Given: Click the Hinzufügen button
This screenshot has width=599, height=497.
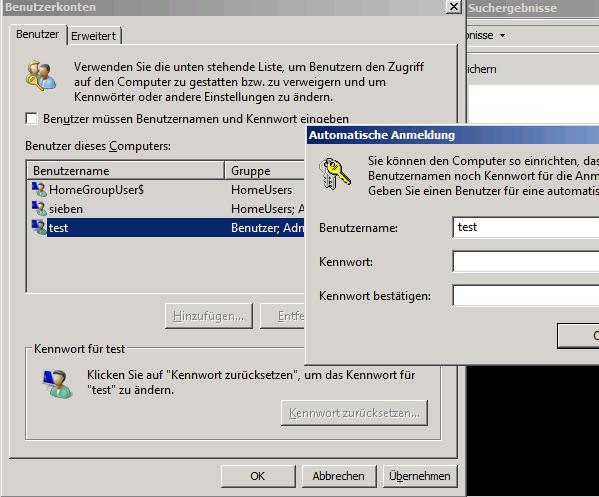Looking at the screenshot, I should click(x=209, y=316).
